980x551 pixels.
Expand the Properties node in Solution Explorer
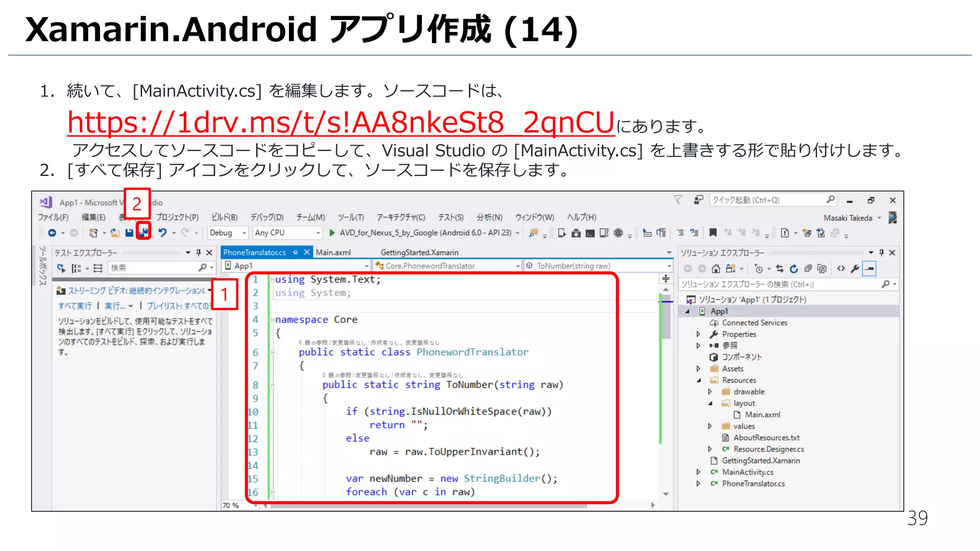tap(698, 334)
